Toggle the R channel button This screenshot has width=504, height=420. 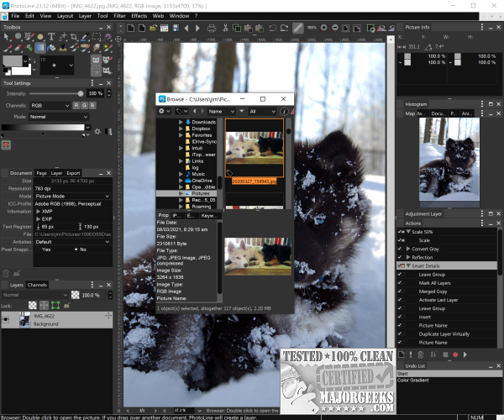tap(76, 105)
